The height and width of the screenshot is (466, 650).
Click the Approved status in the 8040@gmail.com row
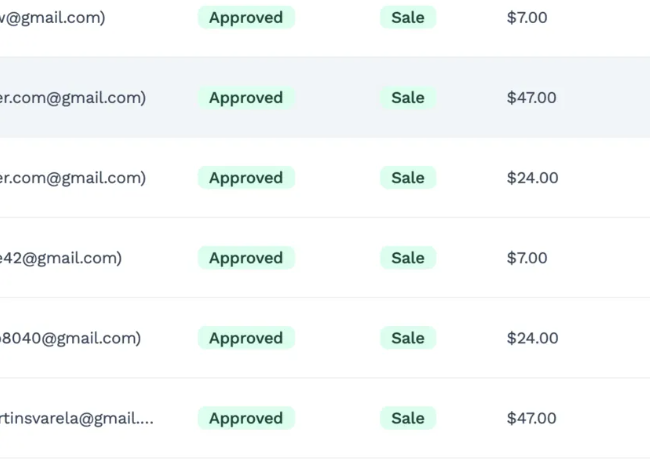pyautogui.click(x=246, y=338)
